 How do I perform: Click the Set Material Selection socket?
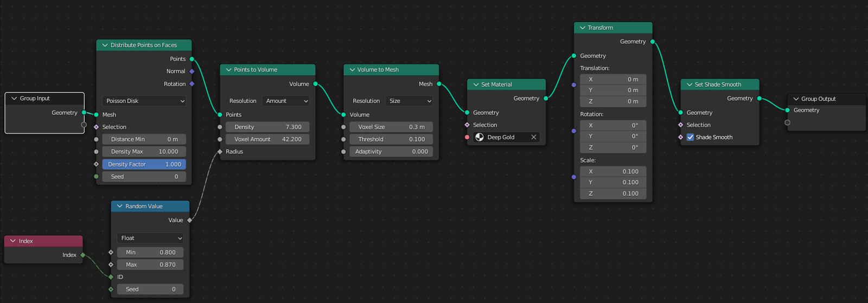coord(467,125)
